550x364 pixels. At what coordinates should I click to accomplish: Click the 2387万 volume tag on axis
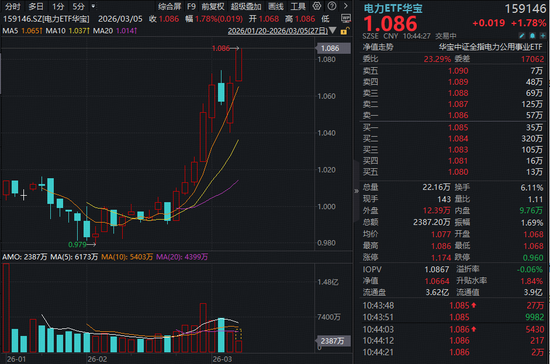[333, 341]
